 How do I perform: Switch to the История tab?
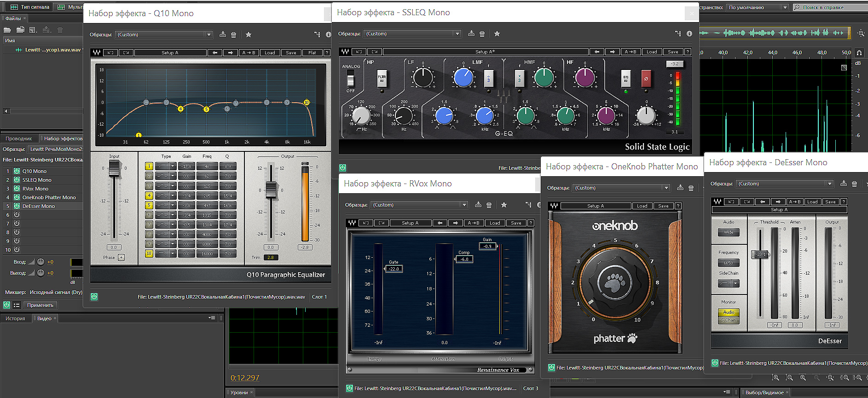[x=15, y=318]
